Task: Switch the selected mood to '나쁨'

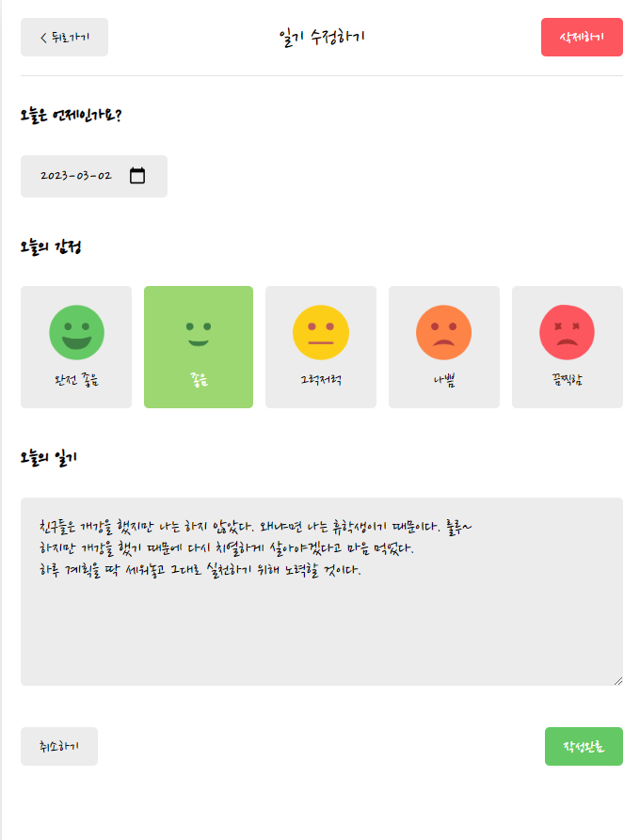Action: coord(444,346)
